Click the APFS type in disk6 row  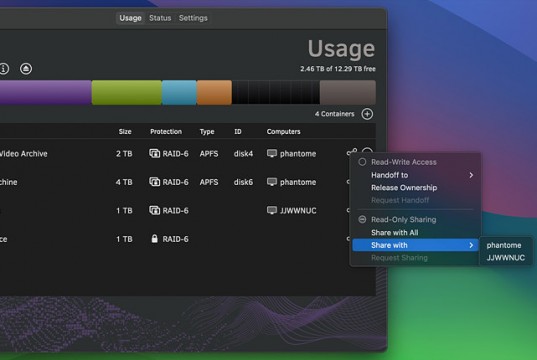pyautogui.click(x=209, y=182)
